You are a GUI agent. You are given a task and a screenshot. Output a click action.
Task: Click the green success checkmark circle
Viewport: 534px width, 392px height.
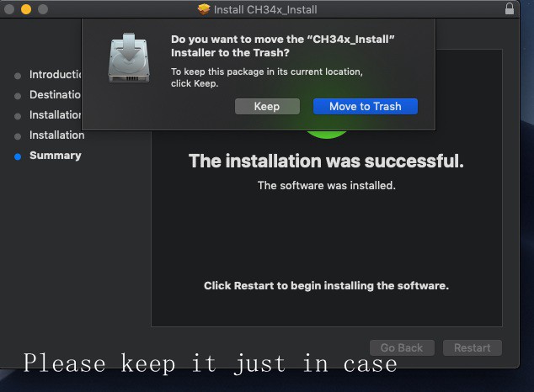pos(327,134)
